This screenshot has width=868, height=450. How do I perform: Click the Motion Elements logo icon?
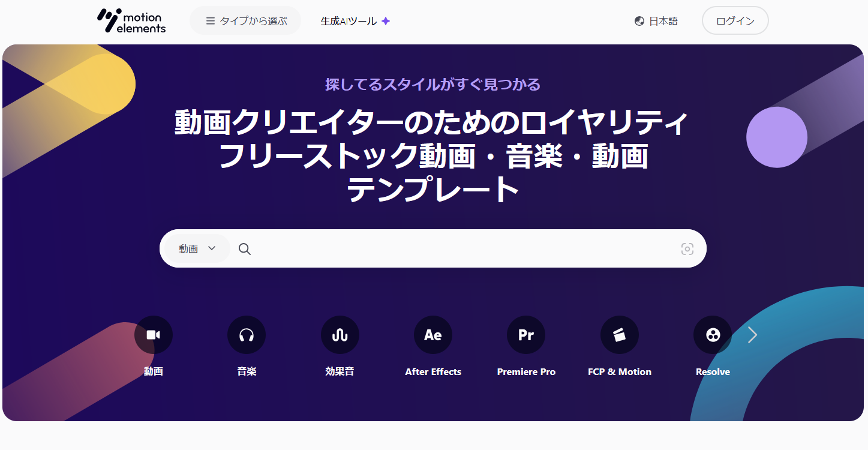tap(106, 20)
